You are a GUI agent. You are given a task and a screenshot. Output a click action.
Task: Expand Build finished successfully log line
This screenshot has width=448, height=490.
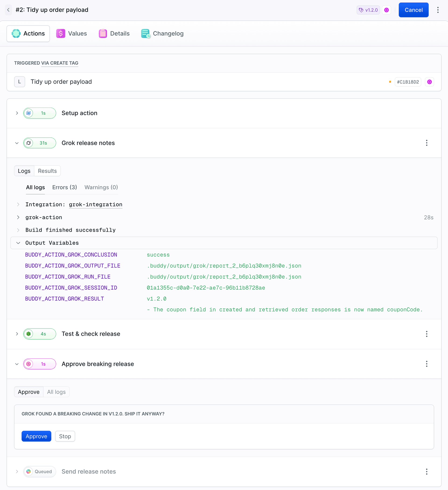tap(18, 230)
